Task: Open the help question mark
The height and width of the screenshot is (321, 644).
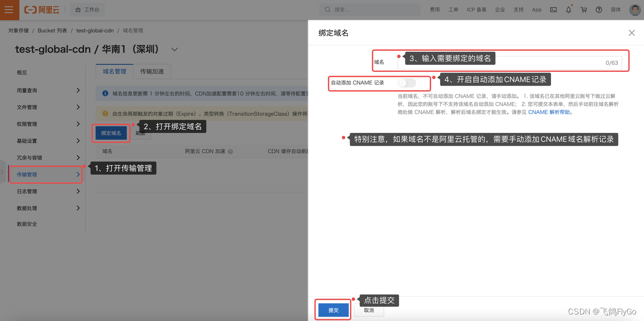Action: click(x=599, y=10)
